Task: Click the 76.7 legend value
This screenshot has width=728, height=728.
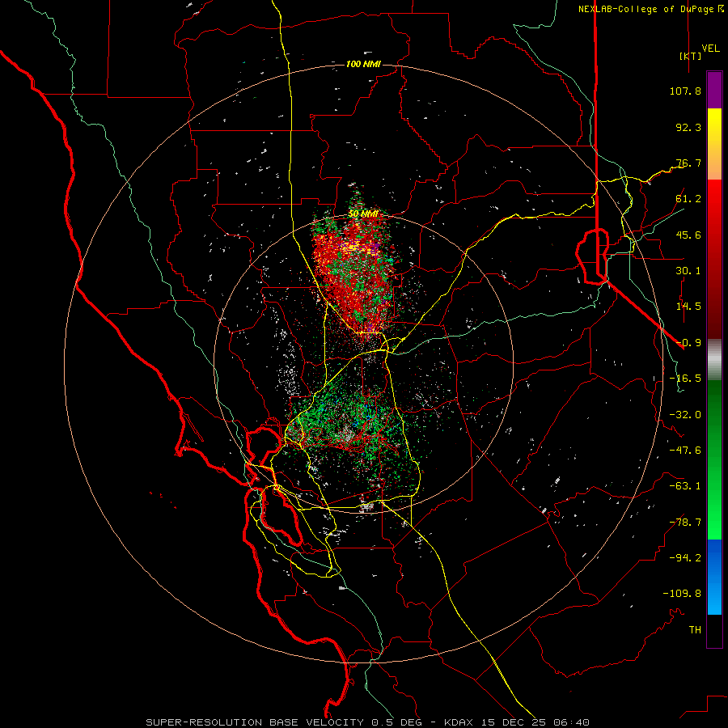Action: click(688, 163)
